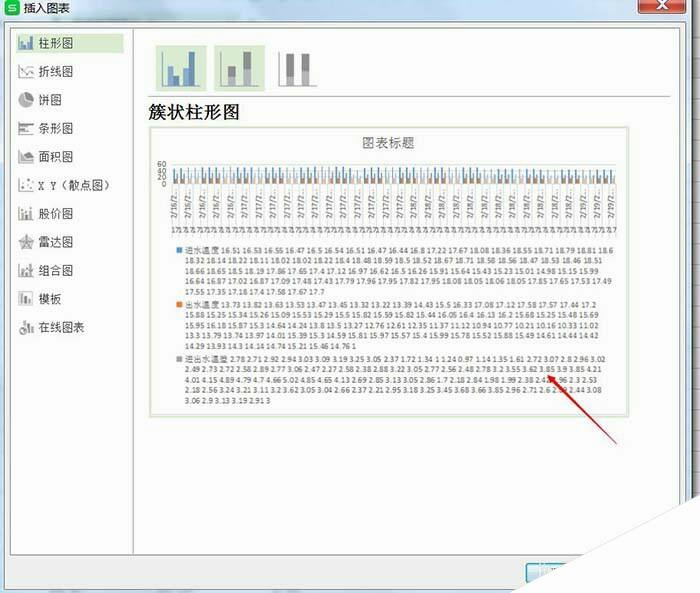Select the 面积图 area chart icon
This screenshot has height=593, width=700.
click(x=26, y=157)
